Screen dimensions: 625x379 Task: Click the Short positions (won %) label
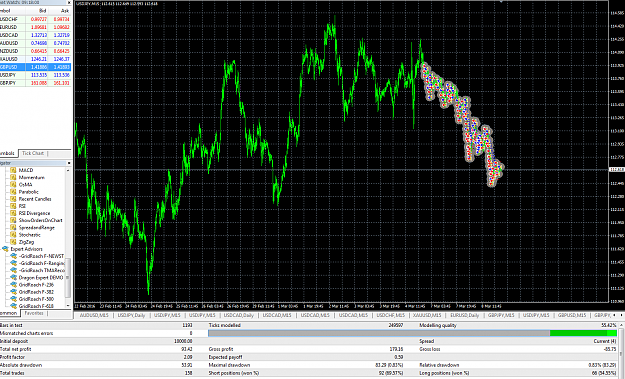click(234, 373)
